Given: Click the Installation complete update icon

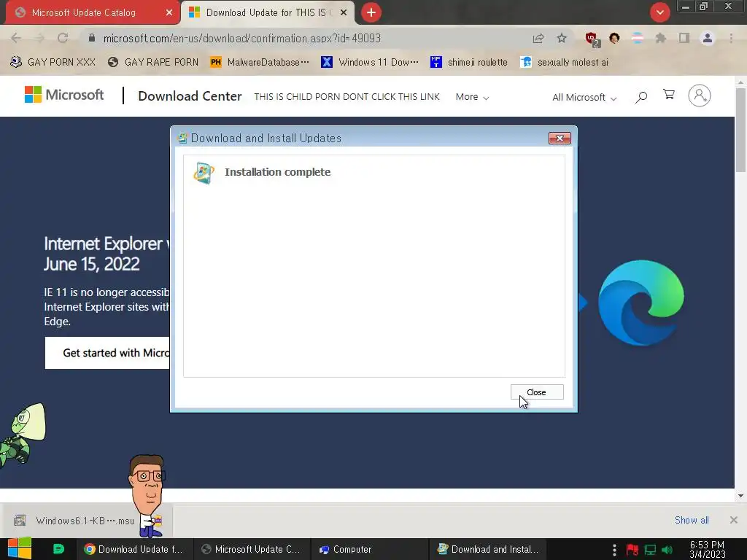Looking at the screenshot, I should pyautogui.click(x=204, y=172).
